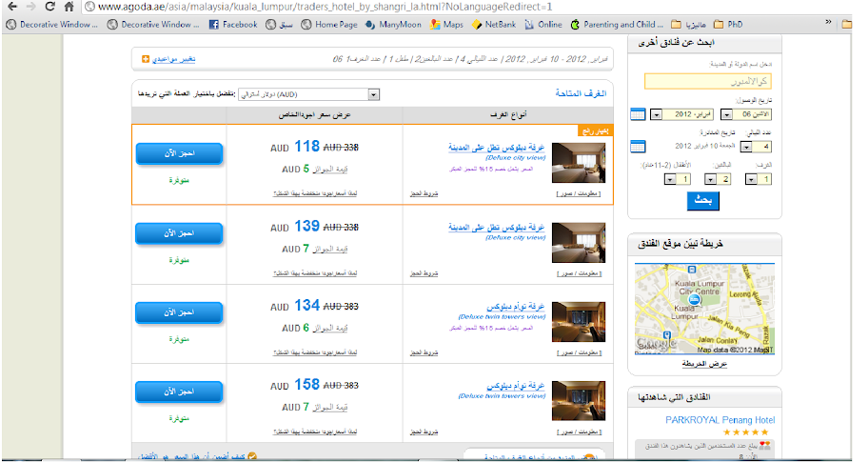Image resolution: width=868 pixels, height=462 pixels.
Task: Open the ManyMoon bookmark
Action: [393, 25]
